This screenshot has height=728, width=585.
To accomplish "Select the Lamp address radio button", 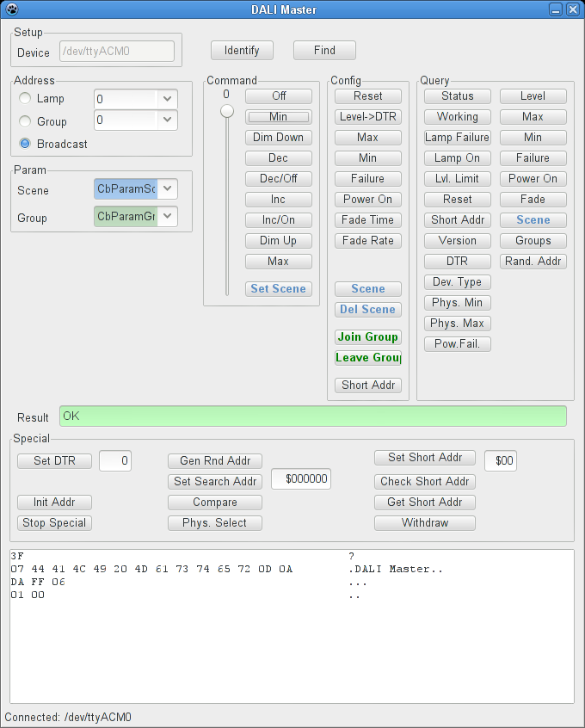I will pos(25,98).
